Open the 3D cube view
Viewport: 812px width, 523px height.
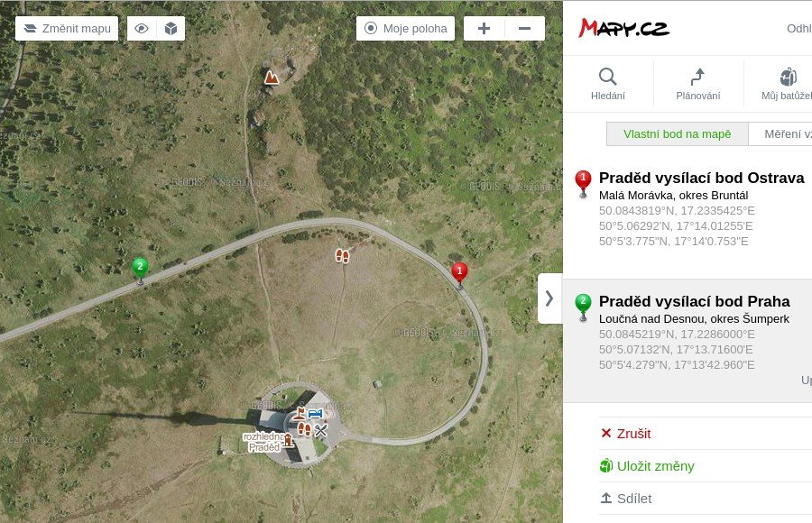click(171, 29)
